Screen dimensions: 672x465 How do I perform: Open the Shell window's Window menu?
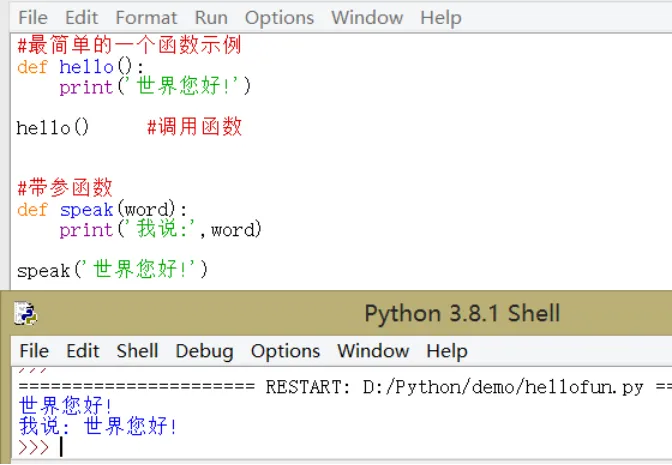[373, 351]
